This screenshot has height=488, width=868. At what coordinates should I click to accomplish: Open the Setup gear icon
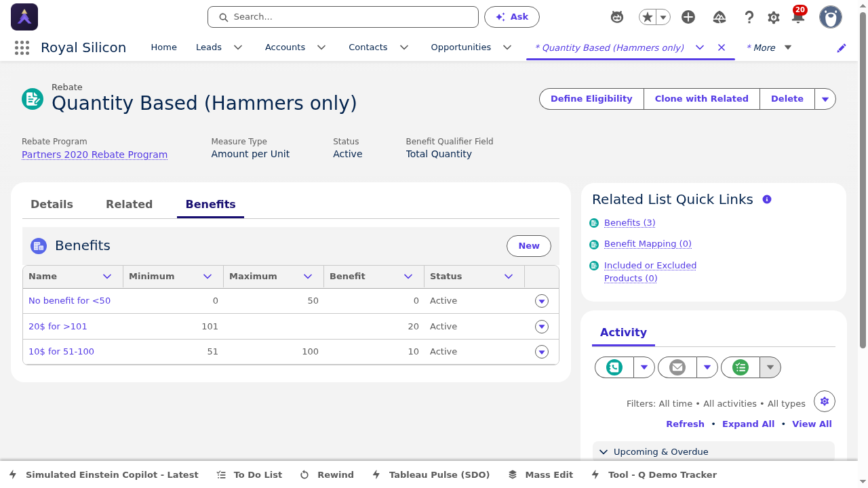click(x=774, y=17)
